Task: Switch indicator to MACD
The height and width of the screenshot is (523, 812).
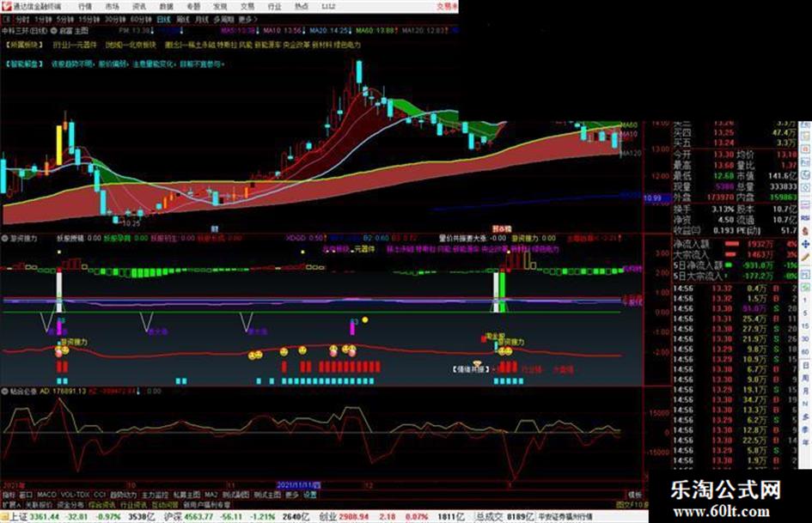Action: pos(46,495)
